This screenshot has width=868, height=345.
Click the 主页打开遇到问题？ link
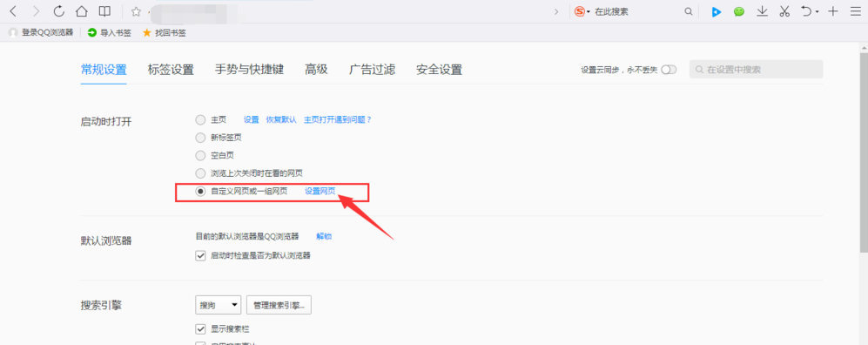point(338,119)
